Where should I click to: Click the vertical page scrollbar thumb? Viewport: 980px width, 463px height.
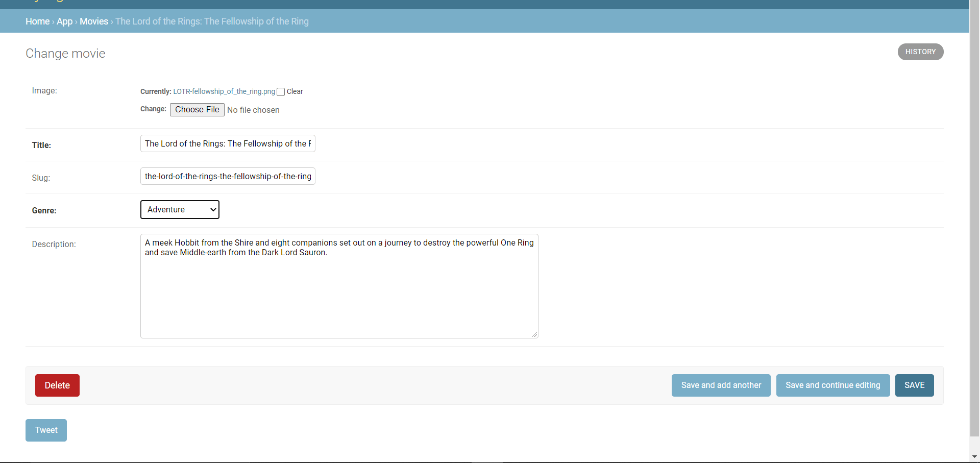[x=974, y=218]
